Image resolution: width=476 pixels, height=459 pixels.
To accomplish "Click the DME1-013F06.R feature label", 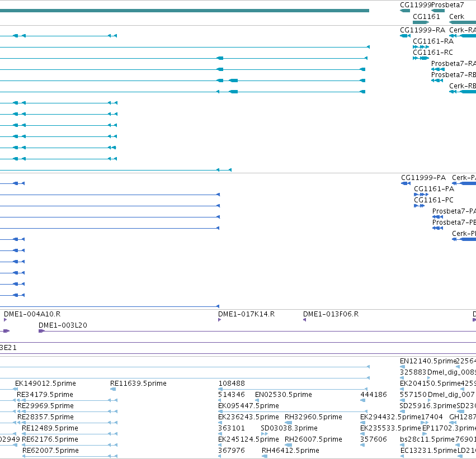I will click(x=331, y=314).
